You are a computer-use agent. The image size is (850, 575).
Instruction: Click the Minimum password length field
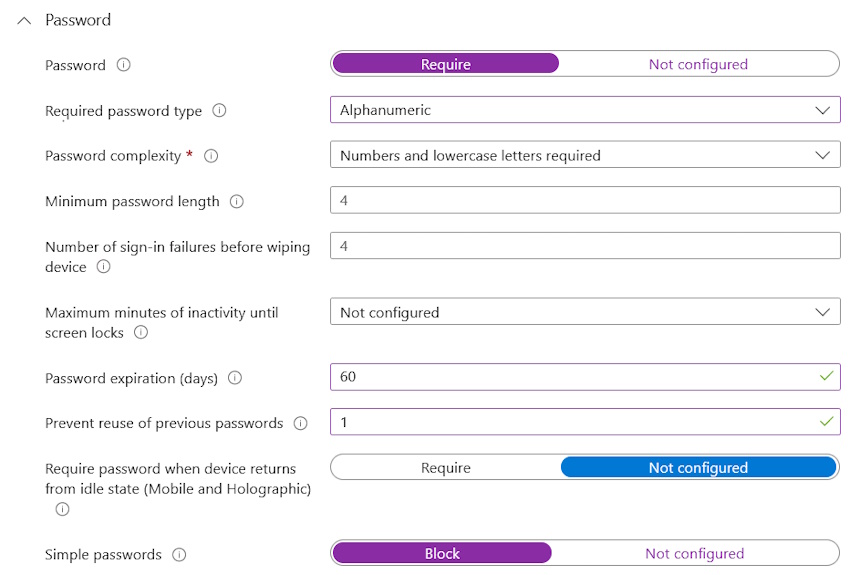[585, 200]
